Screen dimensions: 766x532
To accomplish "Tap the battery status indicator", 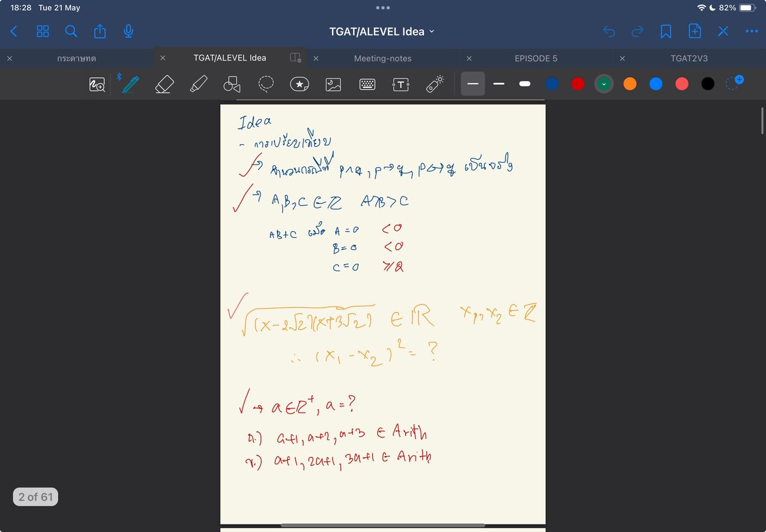I will [747, 8].
